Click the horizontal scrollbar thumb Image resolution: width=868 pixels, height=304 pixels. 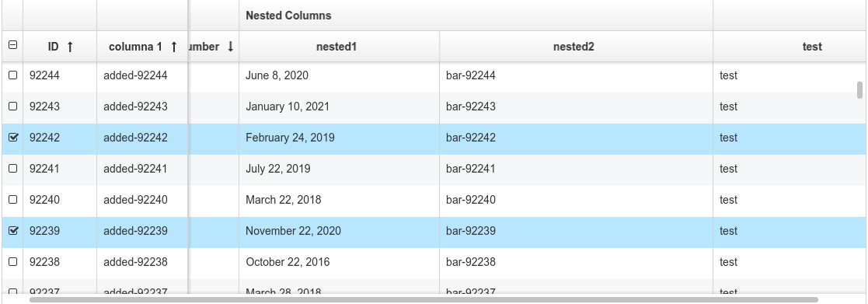pyautogui.click(x=424, y=299)
